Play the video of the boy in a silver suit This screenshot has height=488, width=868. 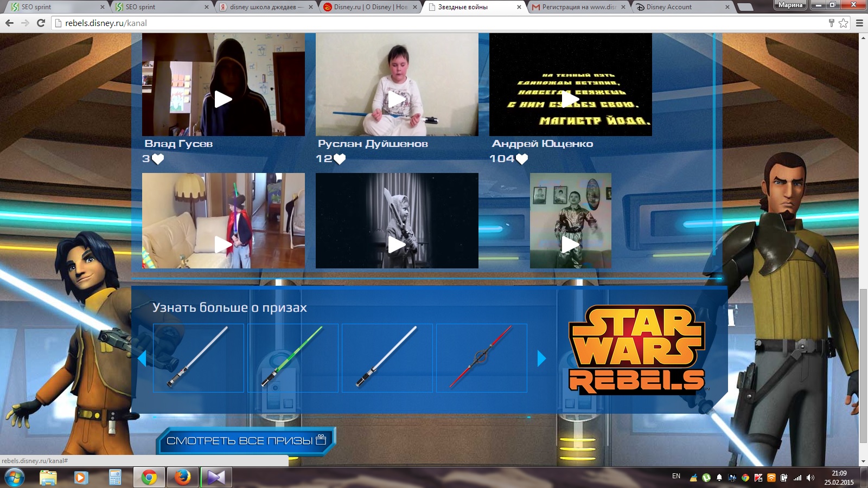(x=570, y=245)
